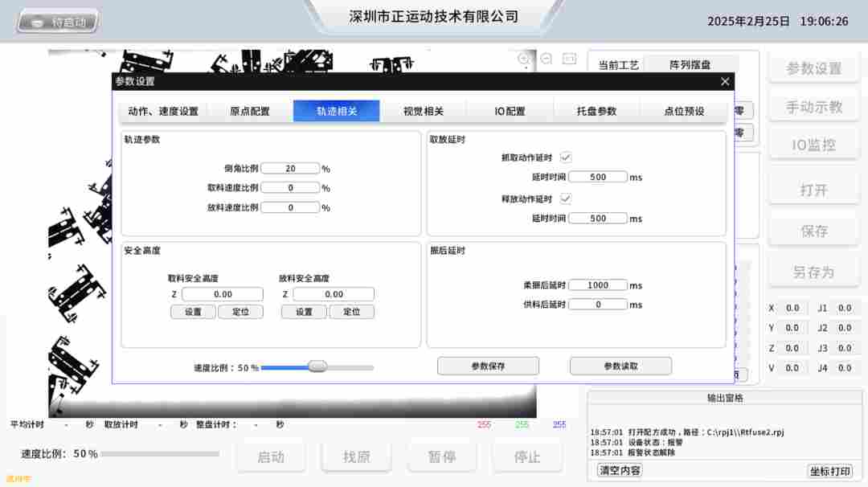Click the 另存为 sidebar button
Screen dimensions: 868x487
pyautogui.click(x=813, y=272)
